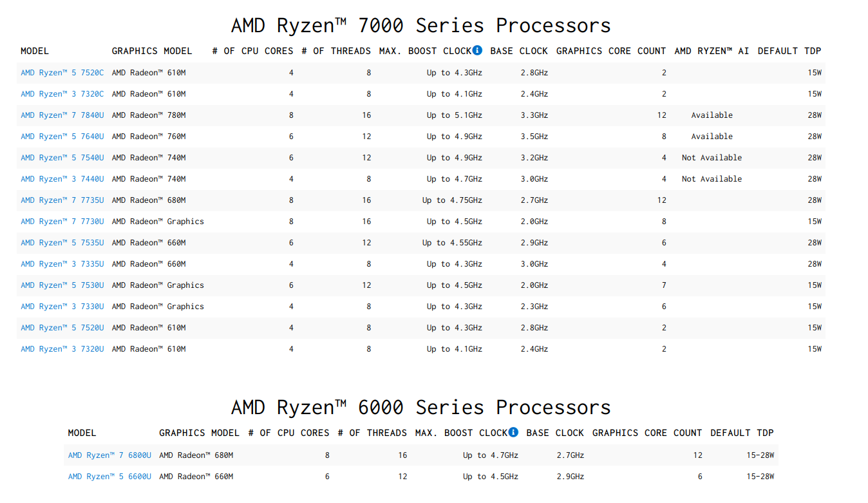View the AMD Ryzen 5 6600U processor
The width and height of the screenshot is (868, 503).
tap(109, 477)
